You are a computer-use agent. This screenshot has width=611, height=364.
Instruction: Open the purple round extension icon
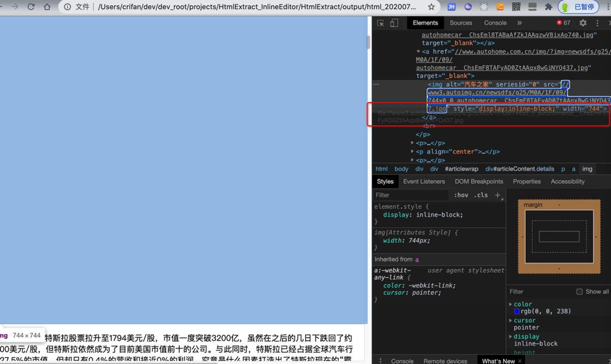pyautogui.click(x=468, y=7)
